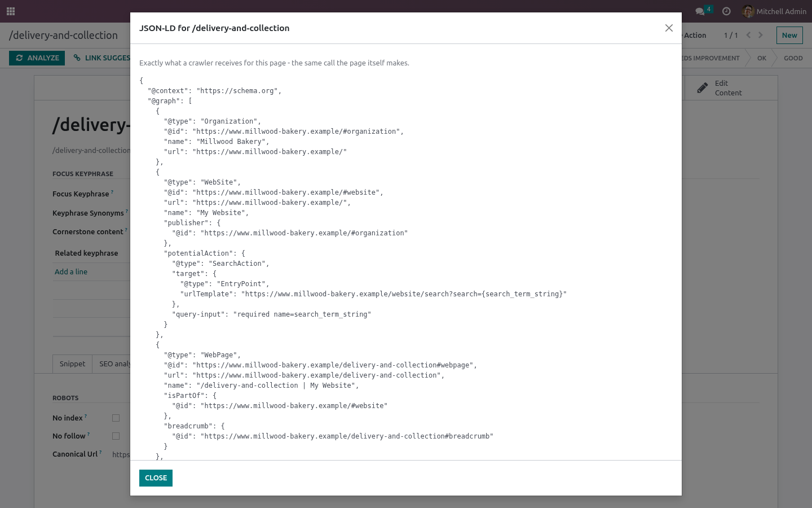Click the "@graph": [ line

[x=170, y=101]
